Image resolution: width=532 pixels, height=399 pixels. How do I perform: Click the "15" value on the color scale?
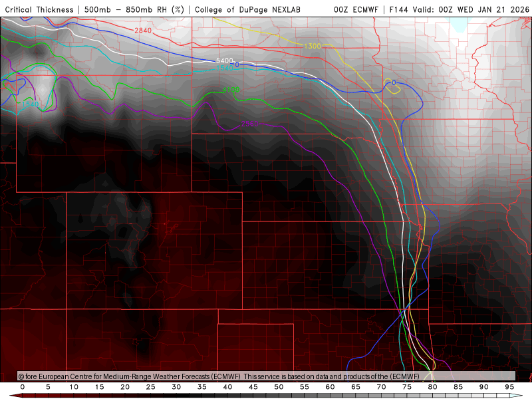pos(99,387)
